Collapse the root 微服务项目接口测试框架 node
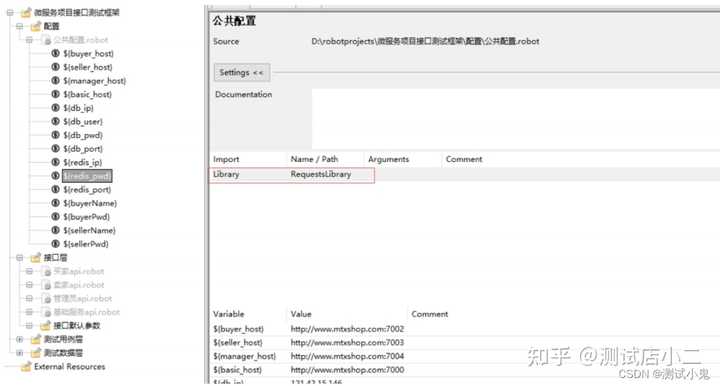The width and height of the screenshot is (720, 386). coord(10,13)
